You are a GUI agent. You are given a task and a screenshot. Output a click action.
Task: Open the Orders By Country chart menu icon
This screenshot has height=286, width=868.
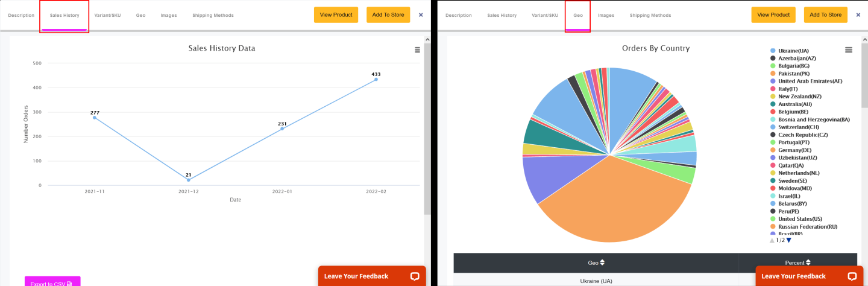tap(849, 50)
